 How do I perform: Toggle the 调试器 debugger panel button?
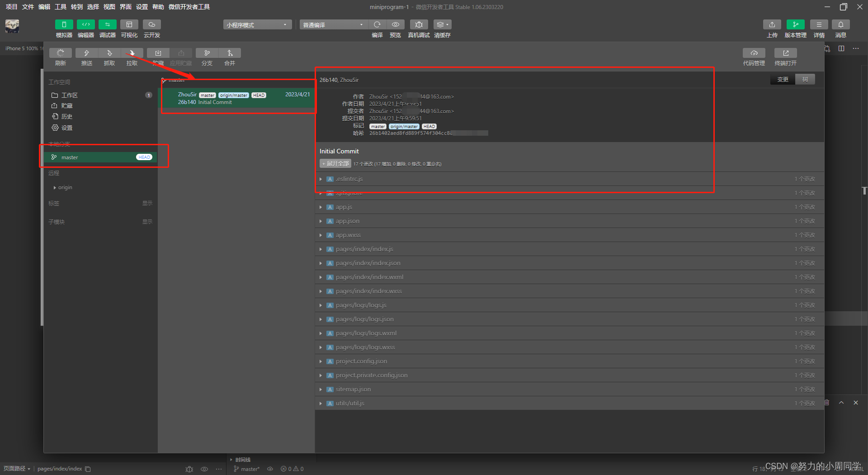point(107,24)
